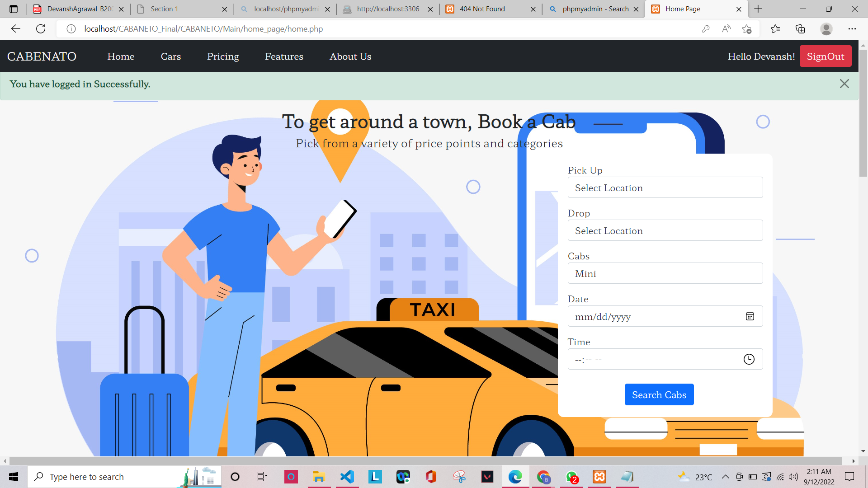Click the SignOut button
This screenshot has height=488, width=868.
pos(826,56)
